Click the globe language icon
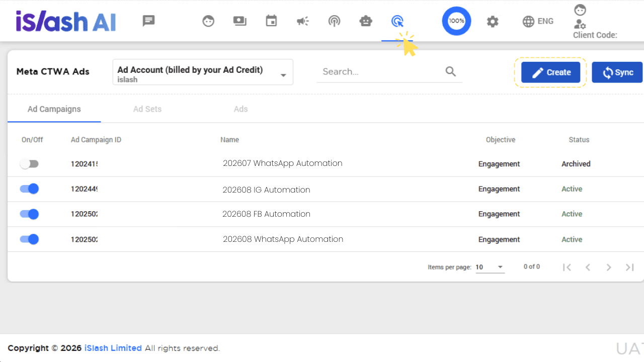Image resolution: width=644 pixels, height=362 pixels. tap(528, 21)
